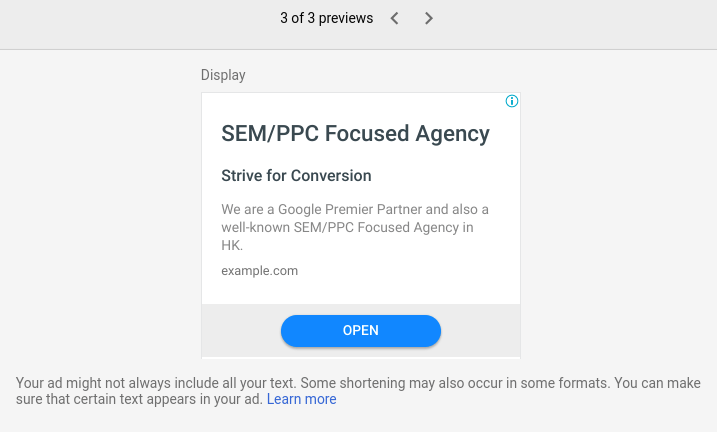The width and height of the screenshot is (717, 432).
Task: Click the 3 of 3 previews counter
Action: 326,18
